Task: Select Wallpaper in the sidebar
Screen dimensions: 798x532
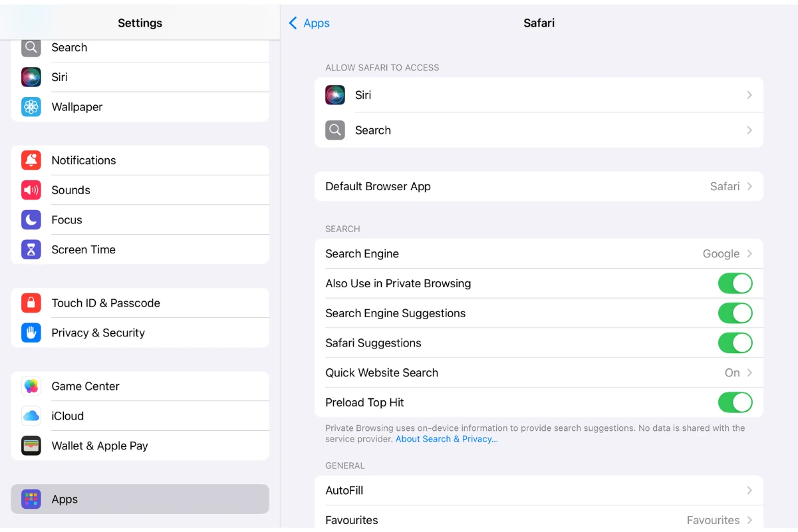Action: [x=140, y=107]
